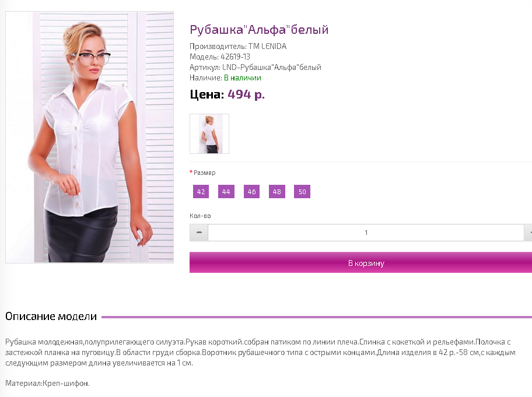Viewport: 532px width, 397px height.
Task: Click the Артикул LND-Рубашка text
Action: [255, 67]
